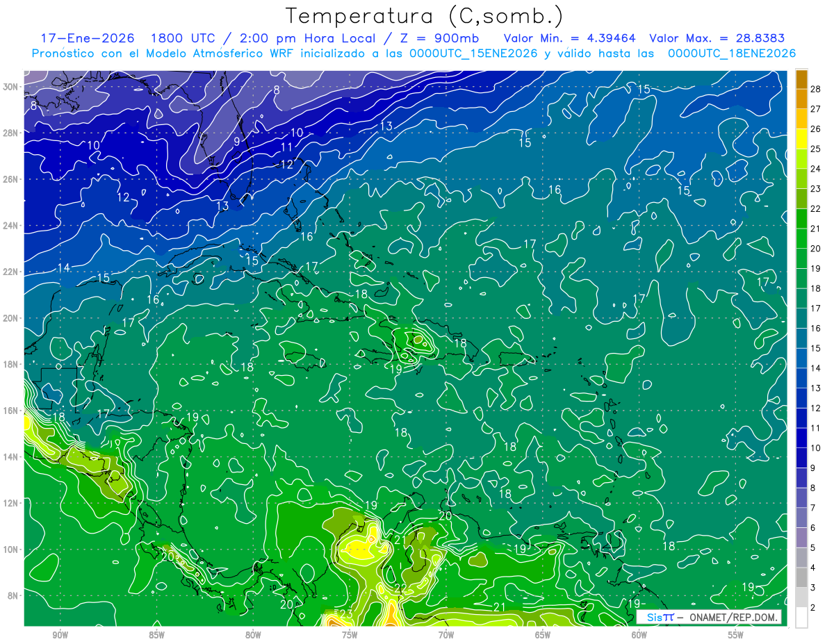Click the '22N' latitude axis label
Image resolution: width=834 pixels, height=644 pixels.
[x=12, y=272]
